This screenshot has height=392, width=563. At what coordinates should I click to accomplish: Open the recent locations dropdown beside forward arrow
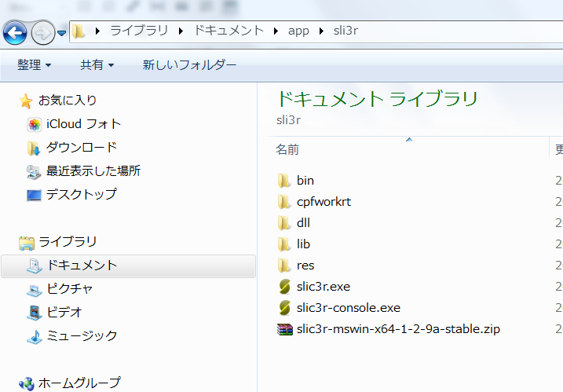tap(62, 33)
